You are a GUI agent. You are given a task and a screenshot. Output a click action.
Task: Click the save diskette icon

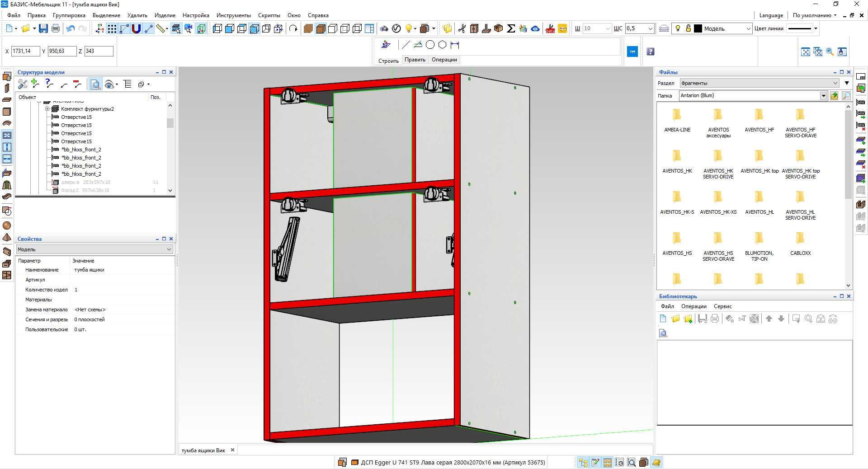[43, 28]
